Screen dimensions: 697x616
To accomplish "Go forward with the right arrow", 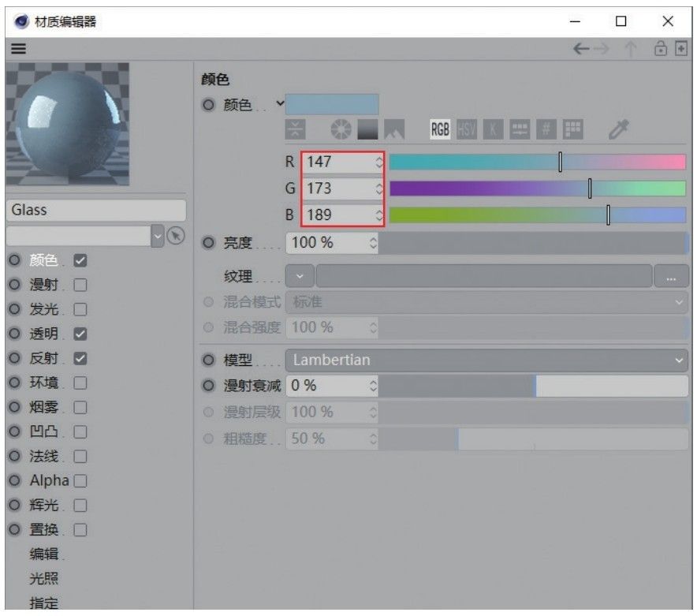I will (x=602, y=48).
